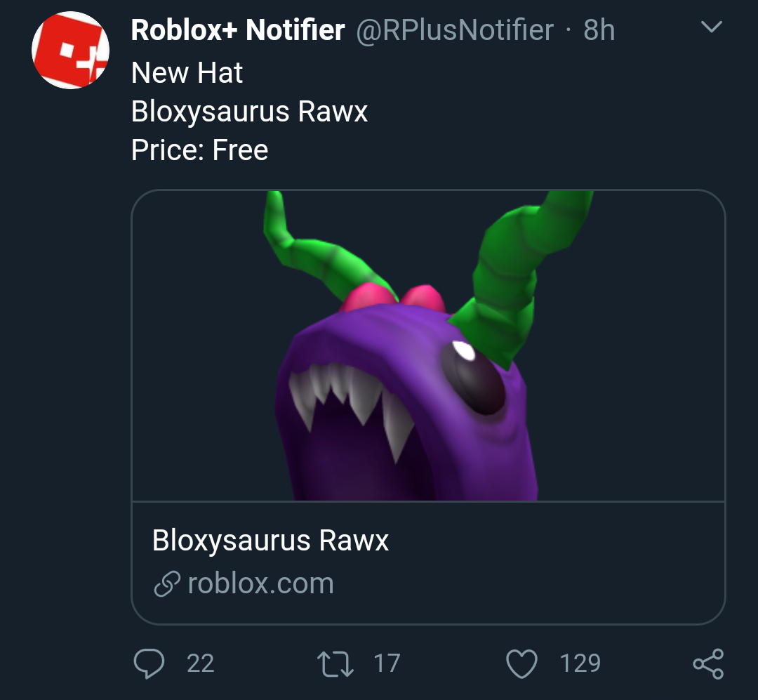758x700 pixels.
Task: Click the retweet count of 17
Action: pyautogui.click(x=387, y=663)
